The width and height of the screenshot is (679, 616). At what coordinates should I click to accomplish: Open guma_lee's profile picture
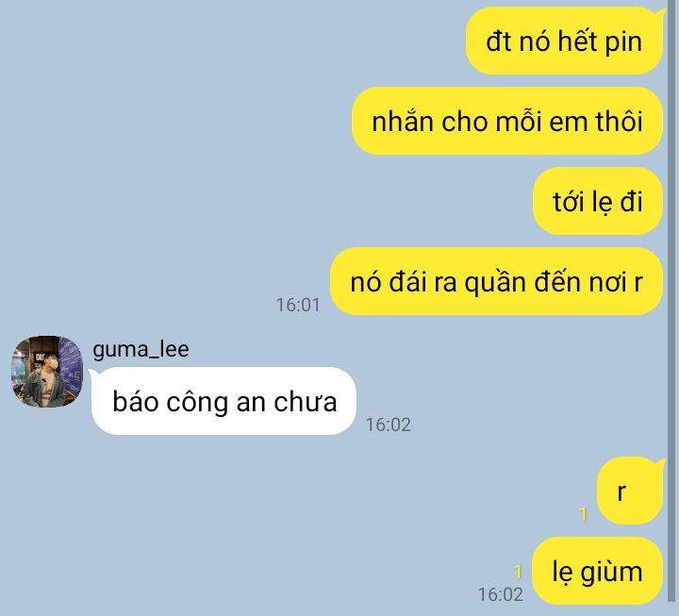[47, 372]
